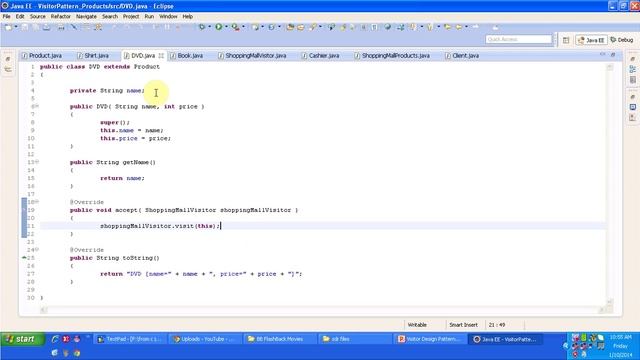Screen dimensions: 640x360
Task: Switch to the ShoppingMallVisitor.java tab
Action: pyautogui.click(x=252, y=56)
